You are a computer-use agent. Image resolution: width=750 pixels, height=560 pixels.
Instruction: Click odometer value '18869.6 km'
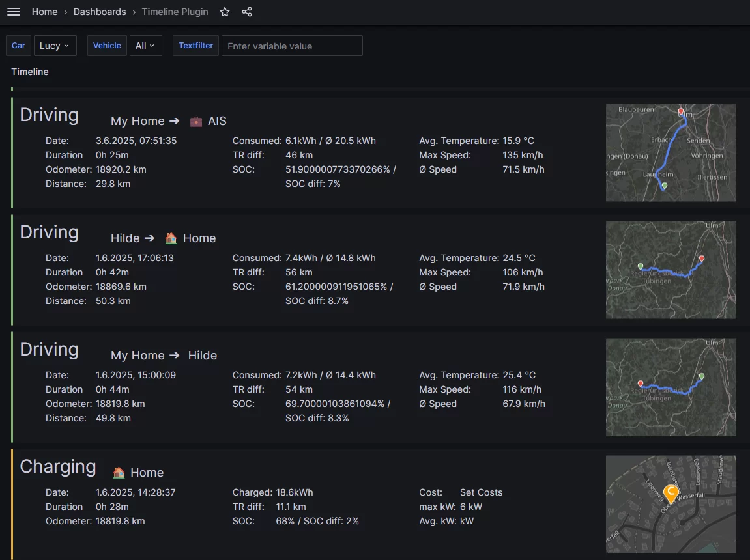[121, 287]
